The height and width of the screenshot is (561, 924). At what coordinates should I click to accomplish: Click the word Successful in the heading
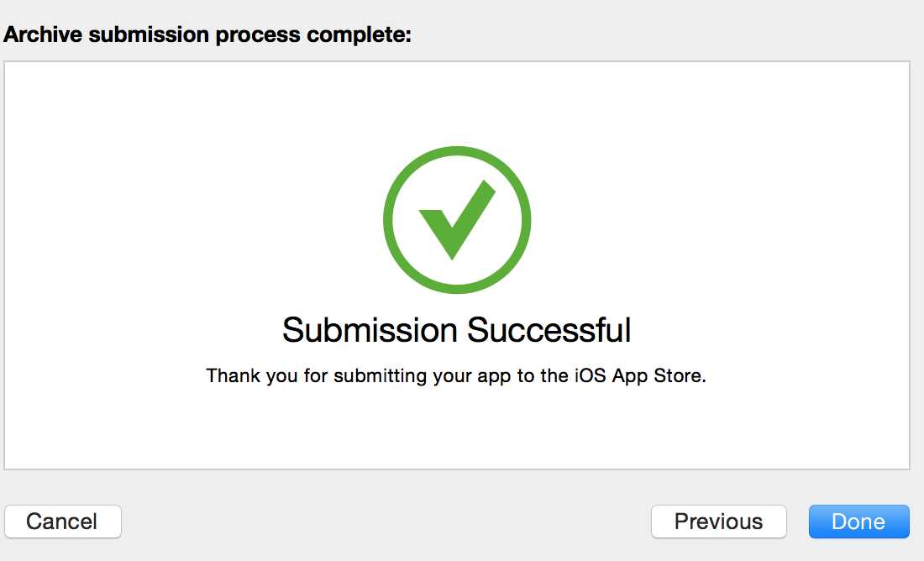pyautogui.click(x=549, y=329)
